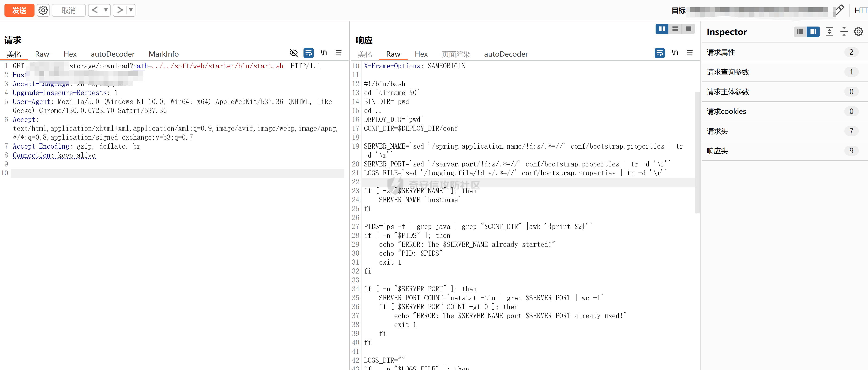The image size is (868, 370).
Task: Open history back dropdown arrow
Action: coord(106,10)
